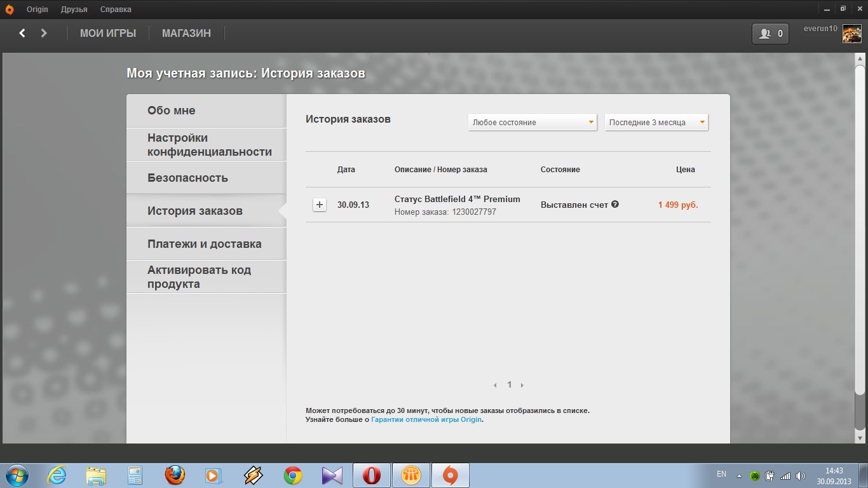
Task: Click the Состояние column header
Action: click(560, 170)
